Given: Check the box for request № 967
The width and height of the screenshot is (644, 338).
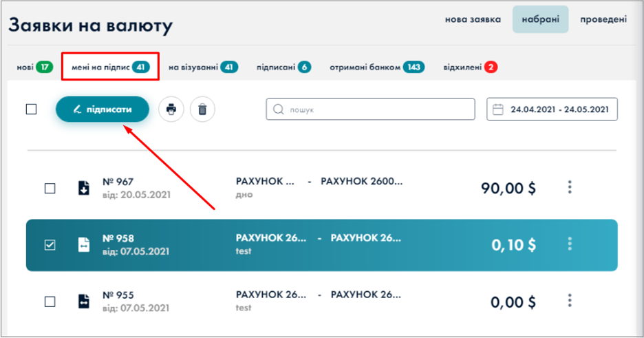Looking at the screenshot, I should tap(50, 188).
